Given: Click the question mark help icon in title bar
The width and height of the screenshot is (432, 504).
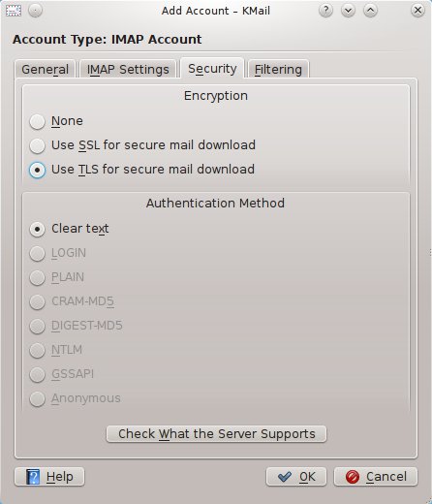Looking at the screenshot, I should tap(325, 11).
